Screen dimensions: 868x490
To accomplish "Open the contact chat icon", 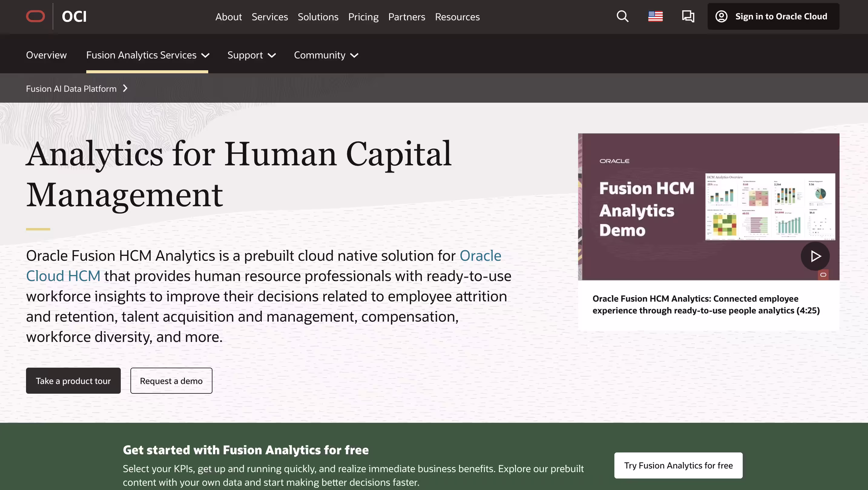I will pyautogui.click(x=688, y=16).
